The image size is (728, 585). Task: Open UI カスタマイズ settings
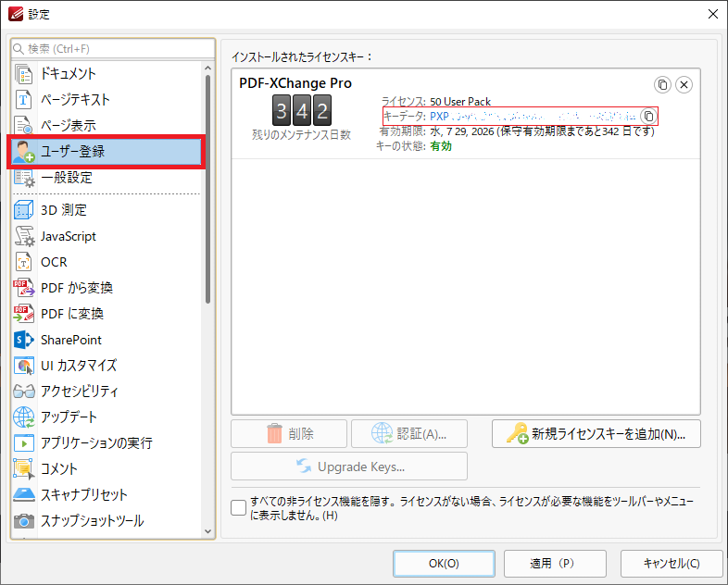[x=107, y=366]
